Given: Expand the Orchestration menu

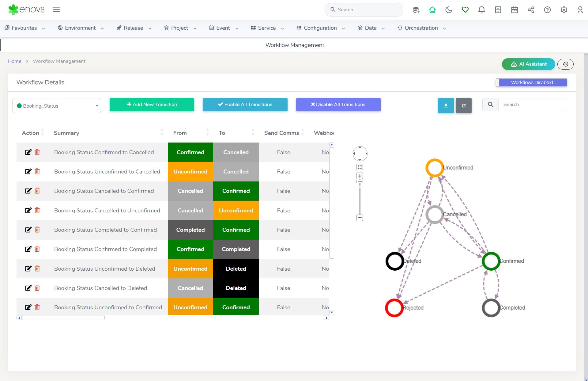Looking at the screenshot, I should point(422,28).
